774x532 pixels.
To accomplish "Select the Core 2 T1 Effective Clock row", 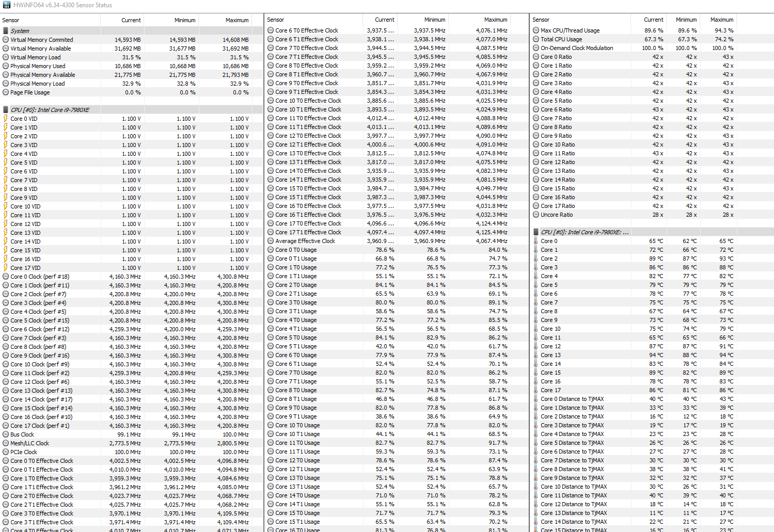I will click(x=132, y=505).
